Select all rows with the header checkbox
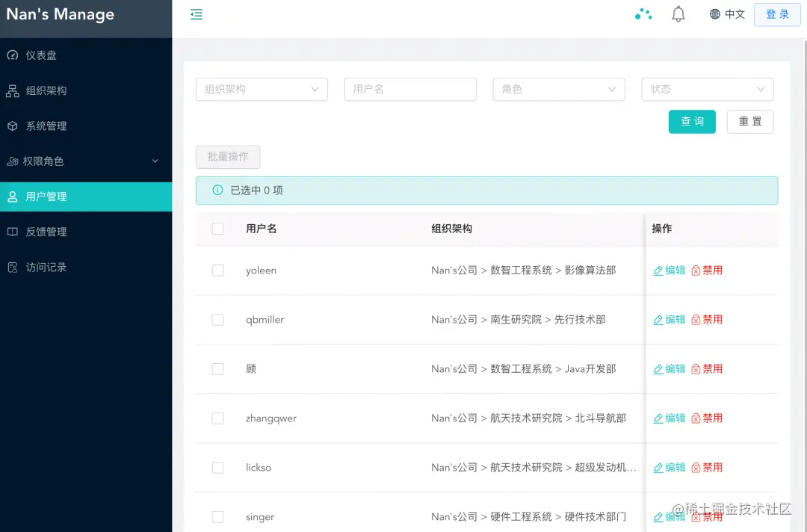Viewport: 807px width, 532px height. [217, 229]
